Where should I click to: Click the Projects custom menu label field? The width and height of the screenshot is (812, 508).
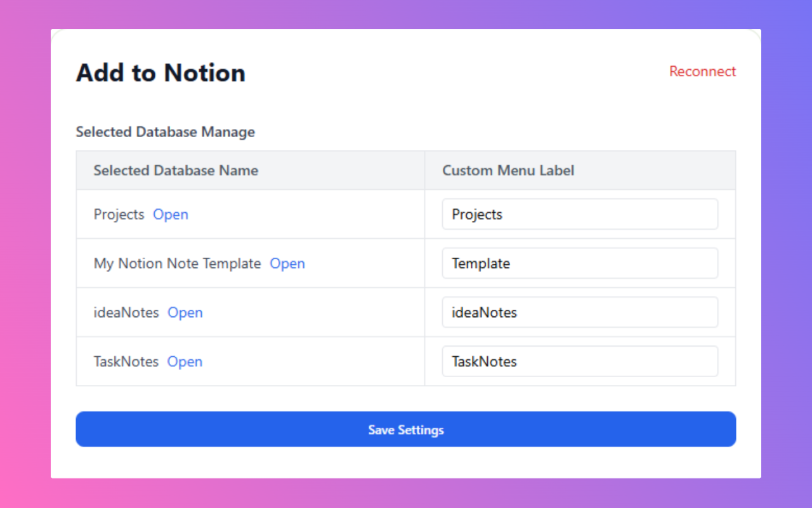579,214
